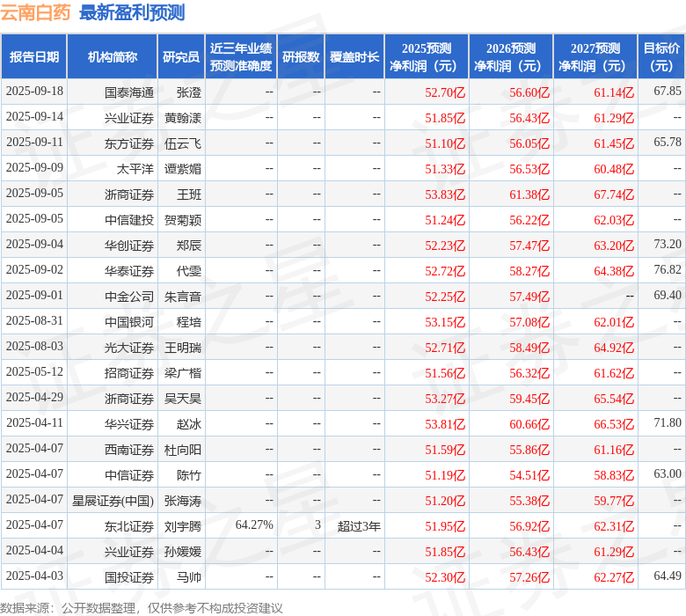Click target price 73.20
The image size is (686, 616).
pos(668,245)
